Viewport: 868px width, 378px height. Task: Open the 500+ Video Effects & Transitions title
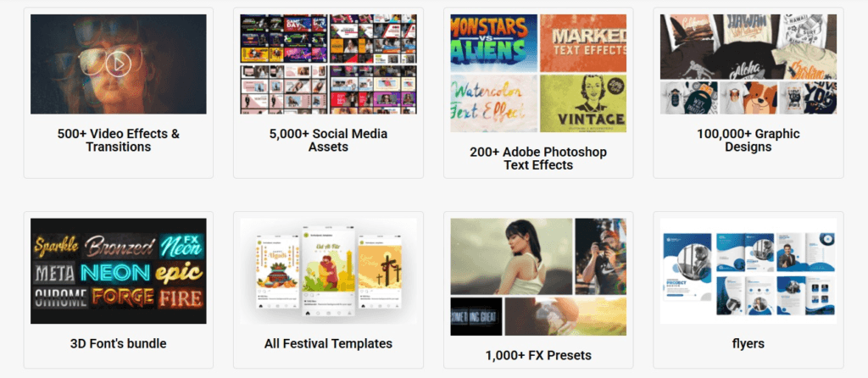tap(118, 141)
